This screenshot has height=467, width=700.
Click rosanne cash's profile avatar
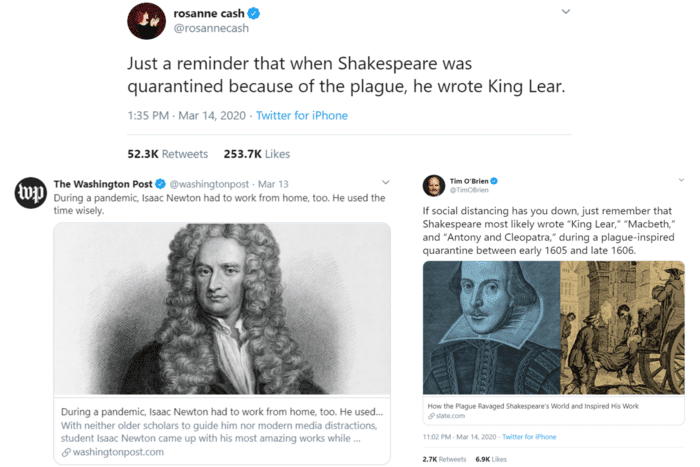147,22
